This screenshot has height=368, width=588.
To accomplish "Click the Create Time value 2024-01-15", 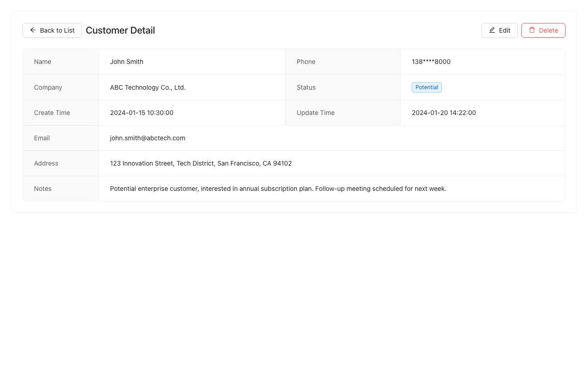I will 141,113.
